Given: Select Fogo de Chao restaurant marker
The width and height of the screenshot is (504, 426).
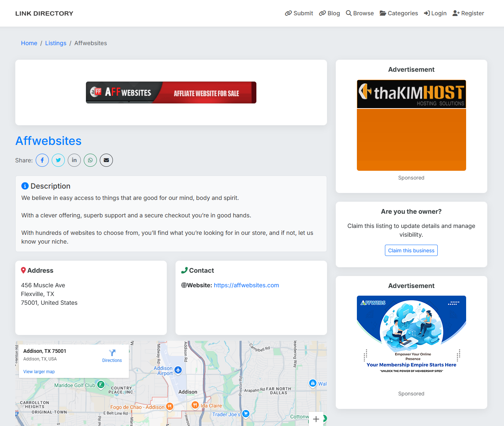Looking at the screenshot, I should point(169,406).
